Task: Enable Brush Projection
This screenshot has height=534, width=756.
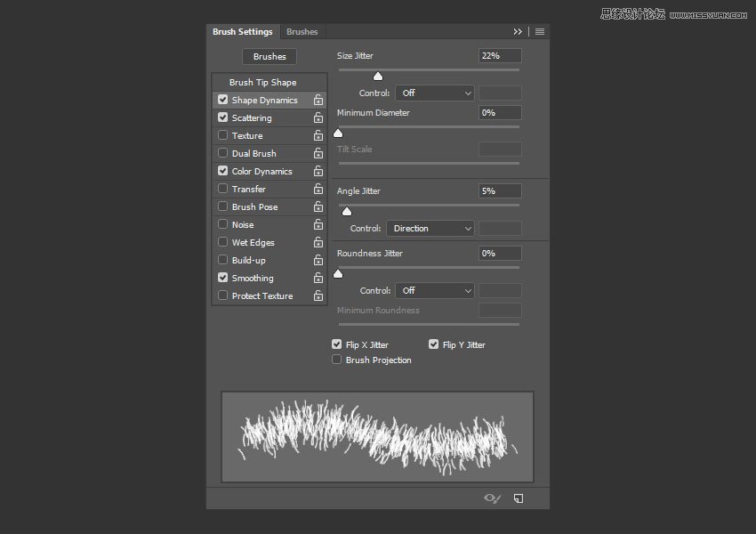Action: [336, 360]
